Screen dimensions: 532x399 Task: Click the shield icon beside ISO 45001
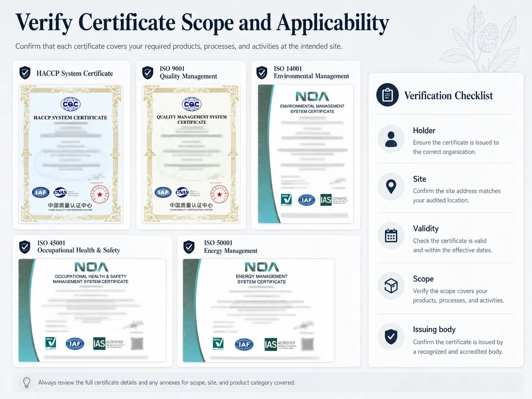tap(25, 247)
